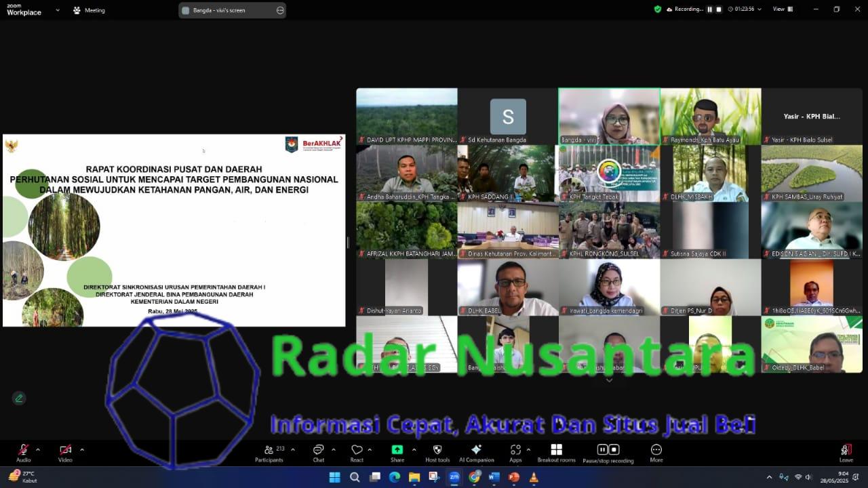Image resolution: width=868 pixels, height=488 pixels.
Task: Switch to the Meeting tab
Action: (x=89, y=10)
